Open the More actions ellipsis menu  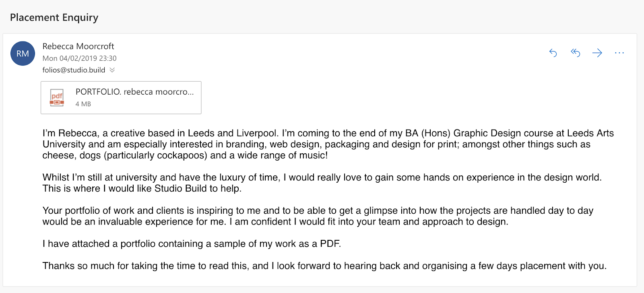point(619,53)
